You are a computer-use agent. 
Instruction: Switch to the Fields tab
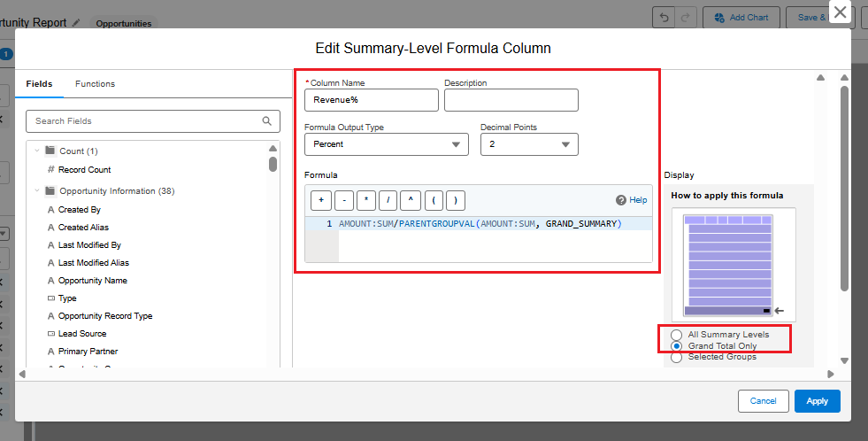[39, 84]
